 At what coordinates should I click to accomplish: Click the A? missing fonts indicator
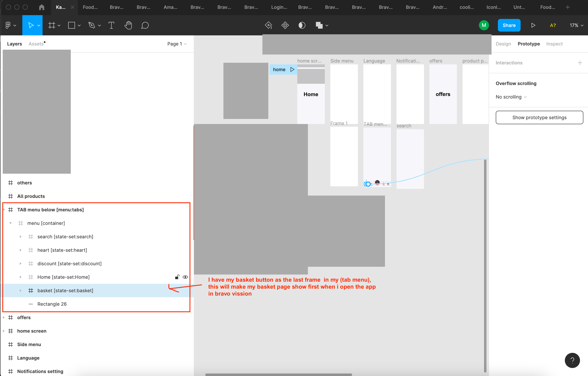click(553, 25)
